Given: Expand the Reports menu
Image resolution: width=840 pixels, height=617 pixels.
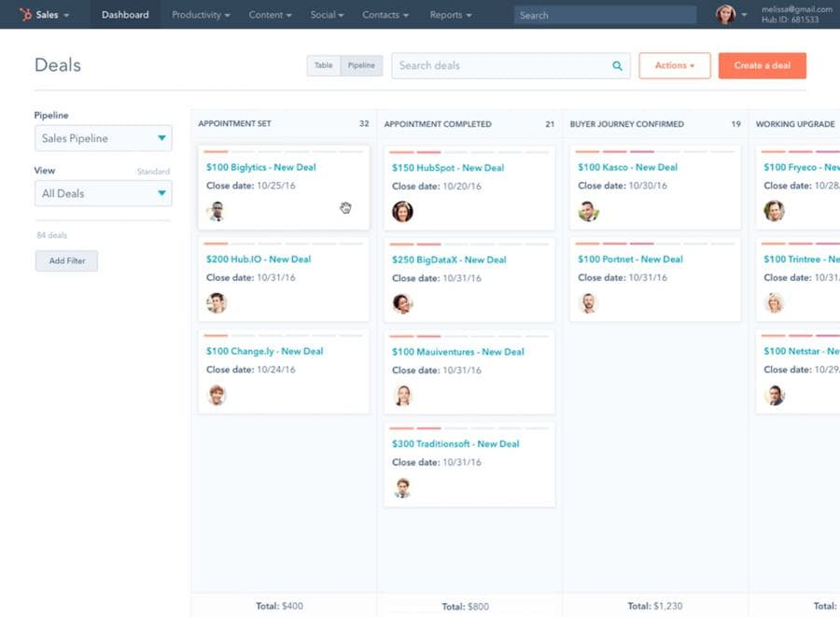Looking at the screenshot, I should click(x=451, y=15).
